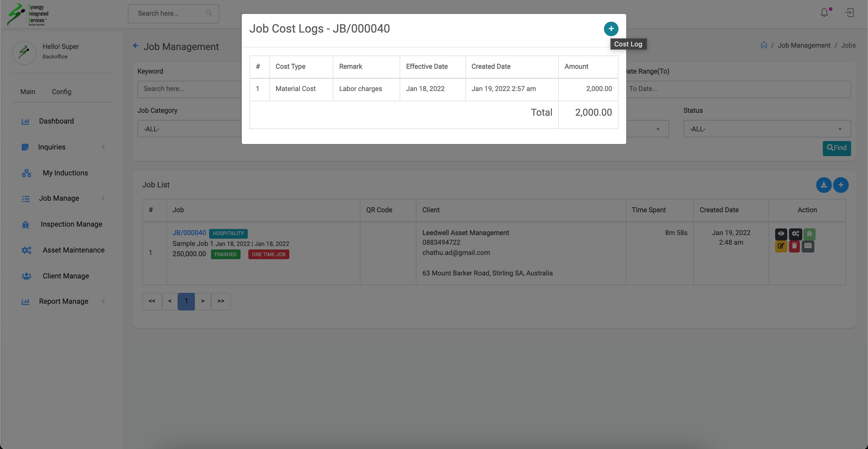This screenshot has width=868, height=449.
Task: Click the logout icon in header
Action: coord(849,13)
